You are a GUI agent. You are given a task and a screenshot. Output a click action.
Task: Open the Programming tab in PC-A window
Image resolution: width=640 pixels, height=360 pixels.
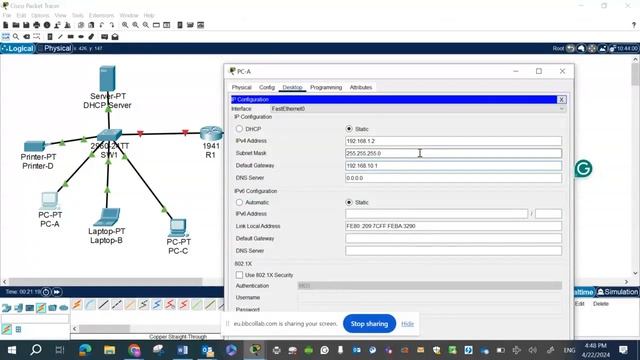[326, 87]
